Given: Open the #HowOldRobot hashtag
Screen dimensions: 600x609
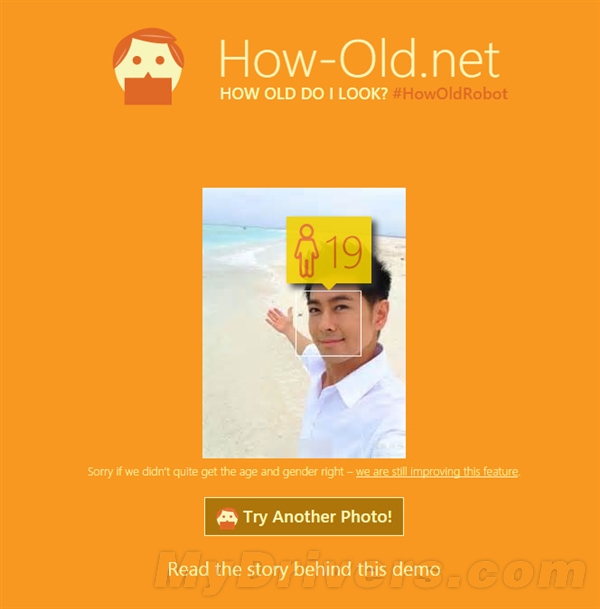Looking at the screenshot, I should [x=450, y=94].
